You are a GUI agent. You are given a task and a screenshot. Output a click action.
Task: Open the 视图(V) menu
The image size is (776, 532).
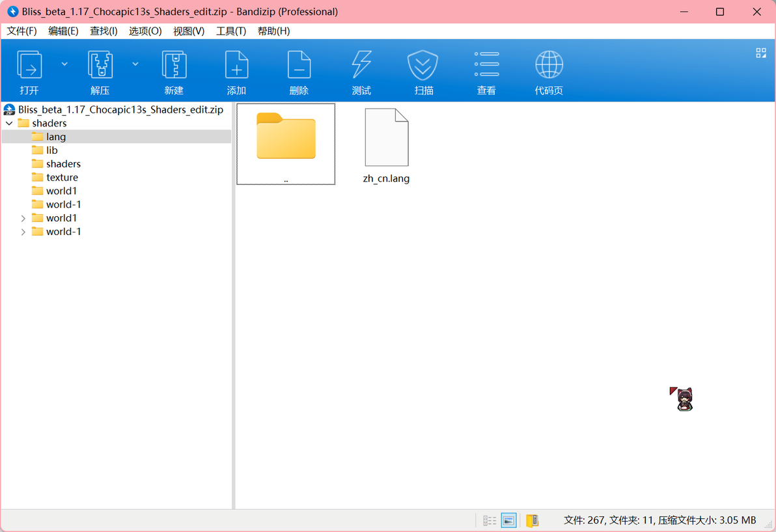coord(189,31)
